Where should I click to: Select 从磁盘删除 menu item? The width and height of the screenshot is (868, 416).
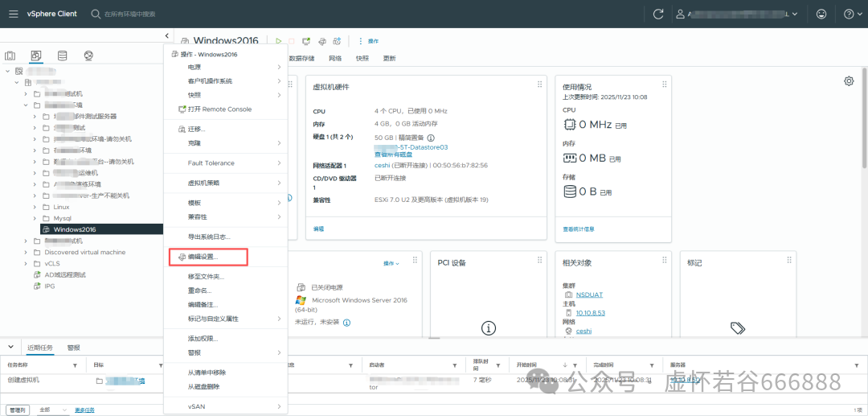[226, 387]
